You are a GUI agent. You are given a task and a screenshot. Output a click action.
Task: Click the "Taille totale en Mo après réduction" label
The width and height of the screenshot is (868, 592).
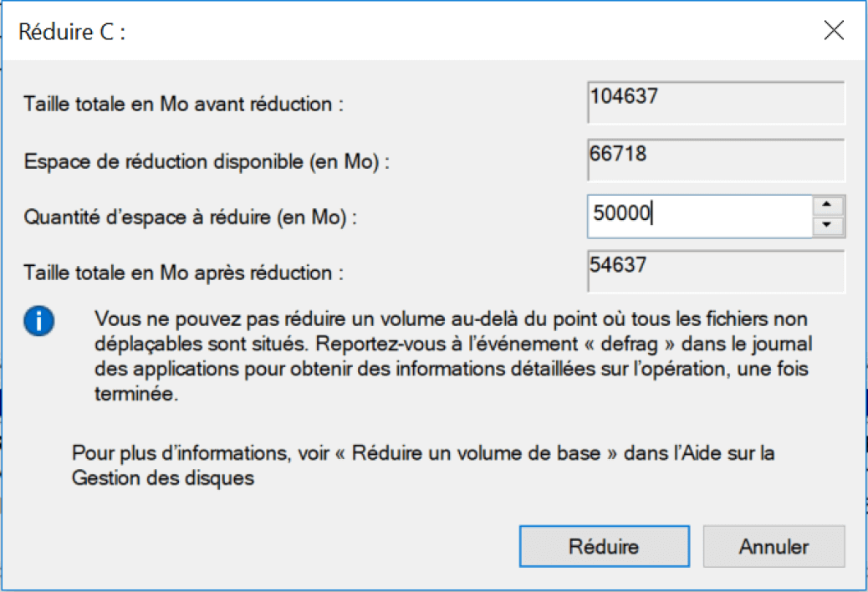pos(183,273)
